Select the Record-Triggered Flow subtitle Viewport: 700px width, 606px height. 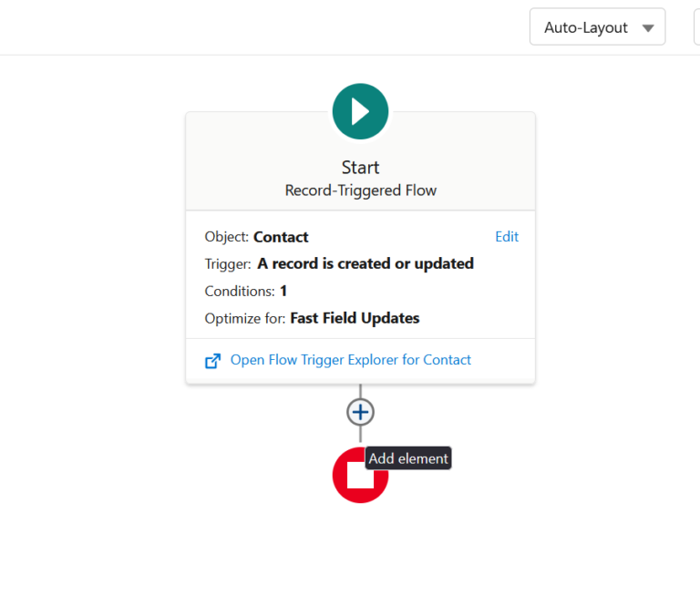(x=360, y=190)
